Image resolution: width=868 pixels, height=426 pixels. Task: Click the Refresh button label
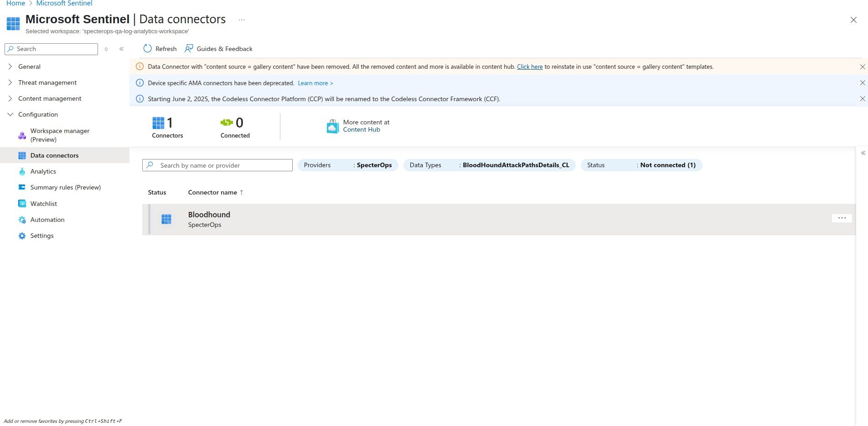click(x=166, y=49)
